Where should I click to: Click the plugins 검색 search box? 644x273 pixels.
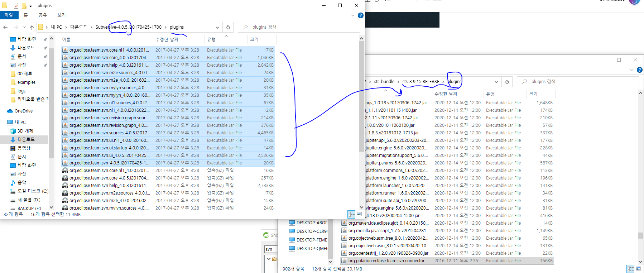tap(299, 27)
